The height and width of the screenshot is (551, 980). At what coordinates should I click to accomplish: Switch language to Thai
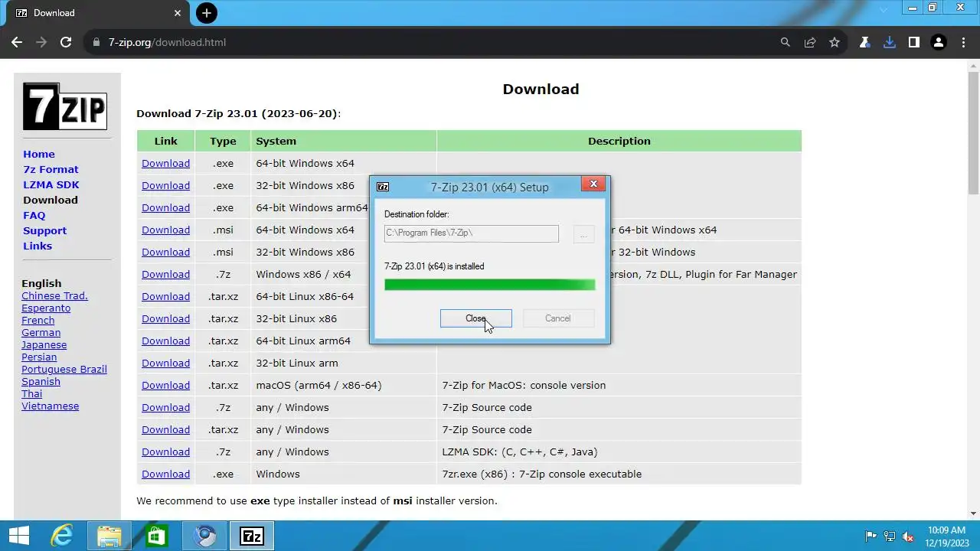click(31, 393)
